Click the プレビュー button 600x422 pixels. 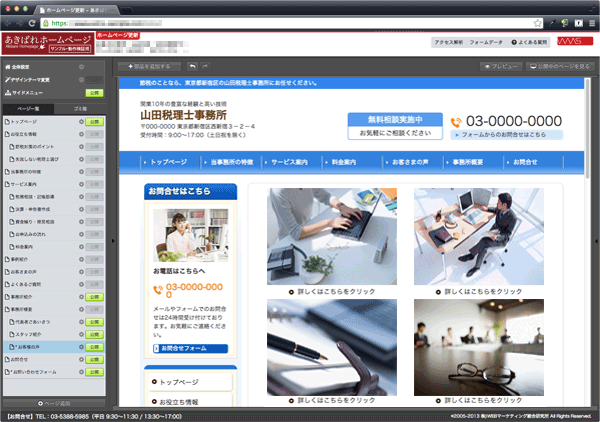pyautogui.click(x=497, y=66)
